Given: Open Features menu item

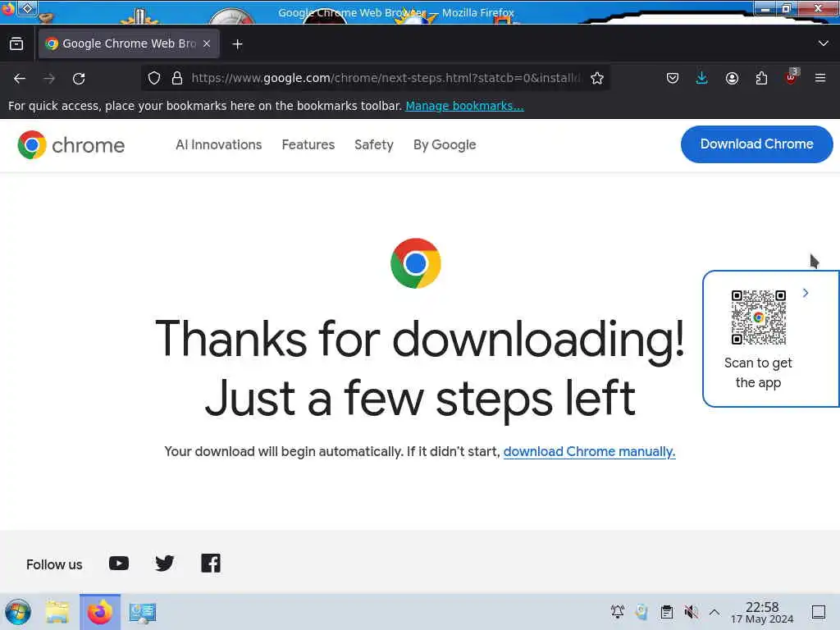Looking at the screenshot, I should [x=308, y=144].
